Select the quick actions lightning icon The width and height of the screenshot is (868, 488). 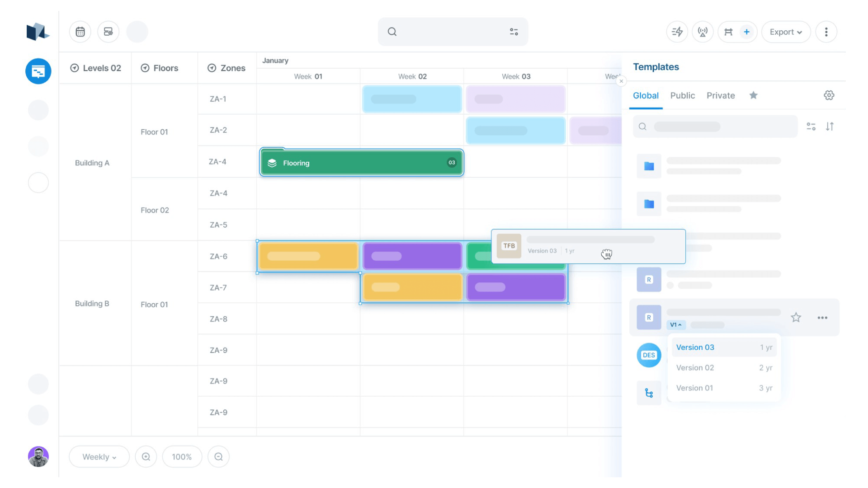click(x=677, y=32)
